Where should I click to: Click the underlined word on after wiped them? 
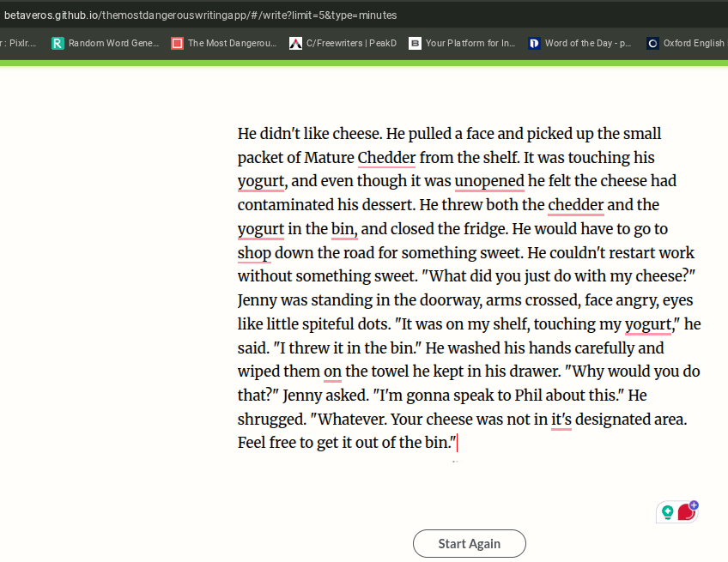click(x=332, y=372)
